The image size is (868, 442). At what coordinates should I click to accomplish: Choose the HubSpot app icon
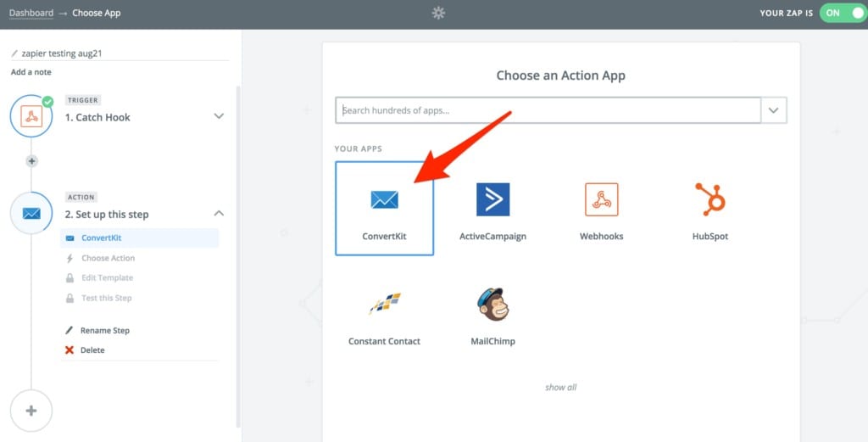click(710, 199)
